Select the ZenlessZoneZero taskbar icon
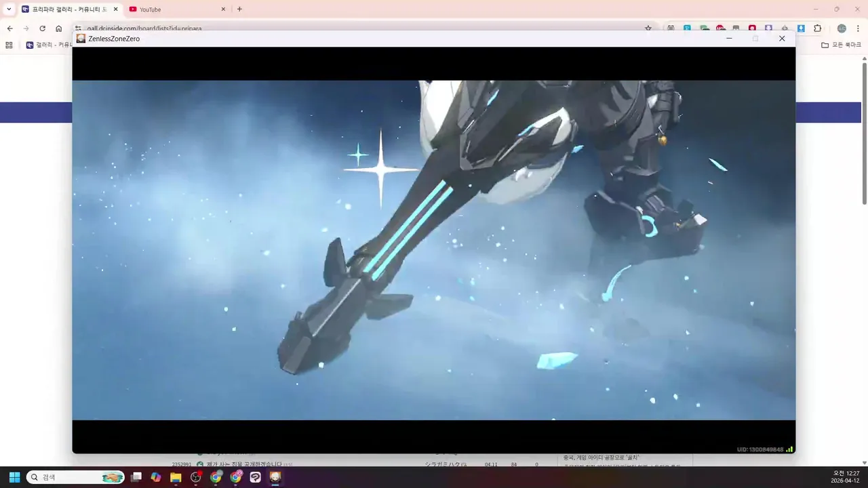 click(x=275, y=477)
